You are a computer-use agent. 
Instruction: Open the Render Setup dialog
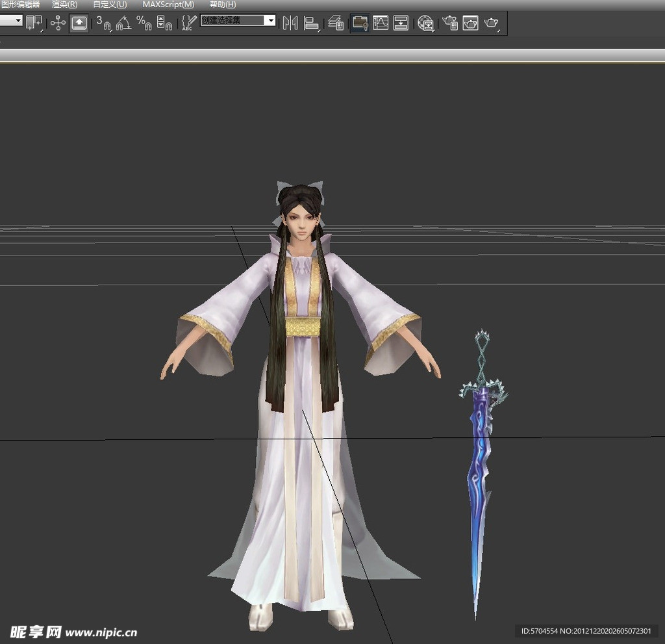point(450,23)
